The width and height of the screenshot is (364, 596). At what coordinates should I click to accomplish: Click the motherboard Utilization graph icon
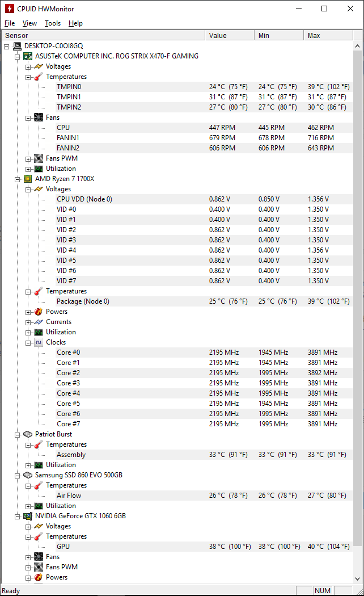pyautogui.click(x=39, y=169)
